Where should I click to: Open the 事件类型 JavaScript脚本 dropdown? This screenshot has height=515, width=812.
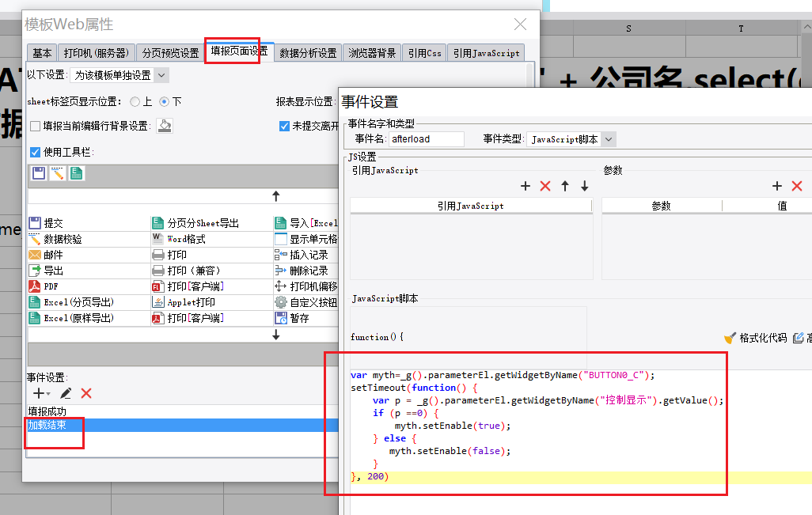click(x=608, y=139)
